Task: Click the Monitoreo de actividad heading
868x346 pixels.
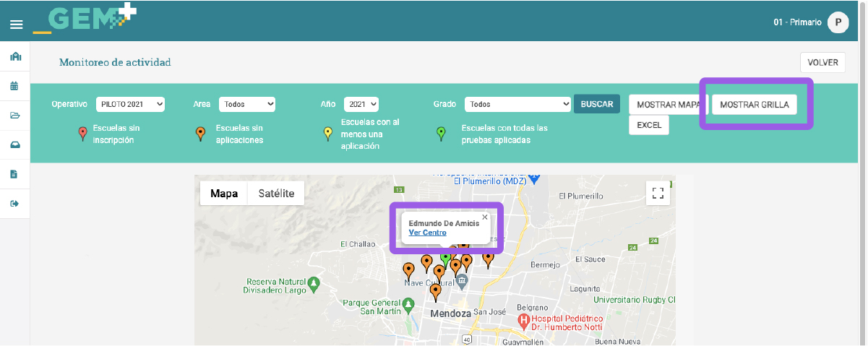Action: click(115, 62)
